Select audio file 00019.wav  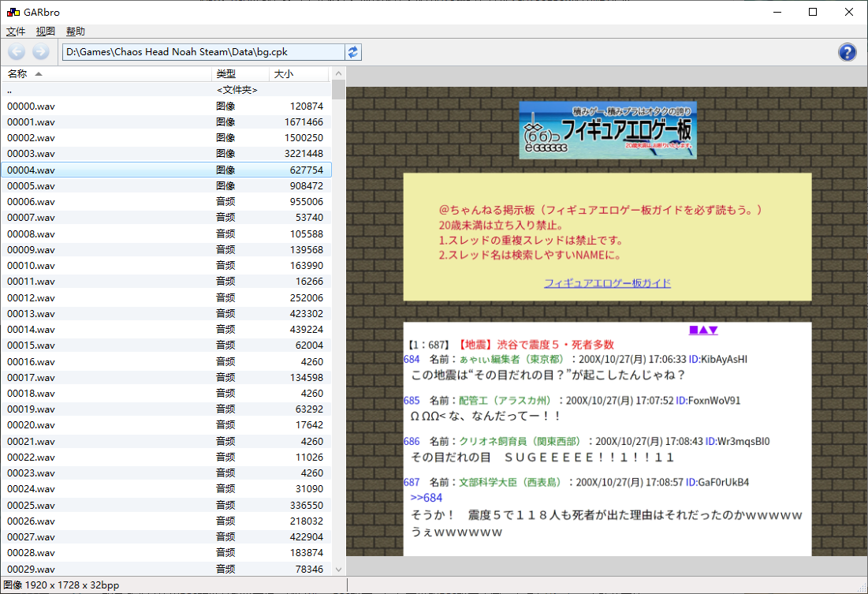tap(166, 409)
